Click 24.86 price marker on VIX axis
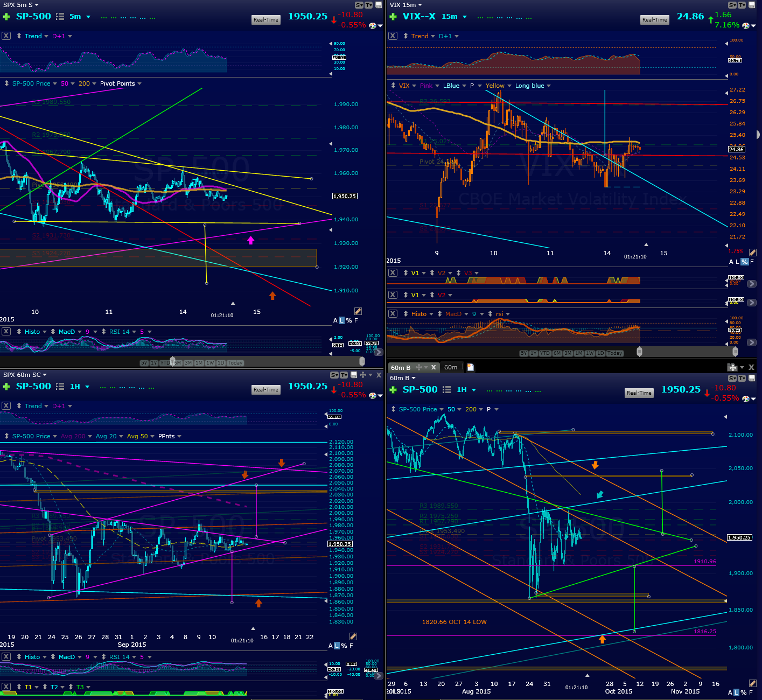762x700 pixels. 736,149
